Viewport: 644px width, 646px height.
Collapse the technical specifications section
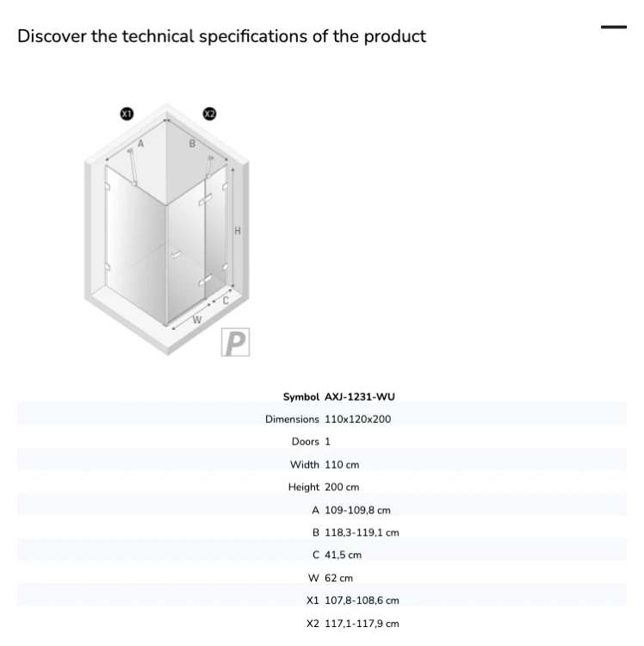tap(614, 28)
